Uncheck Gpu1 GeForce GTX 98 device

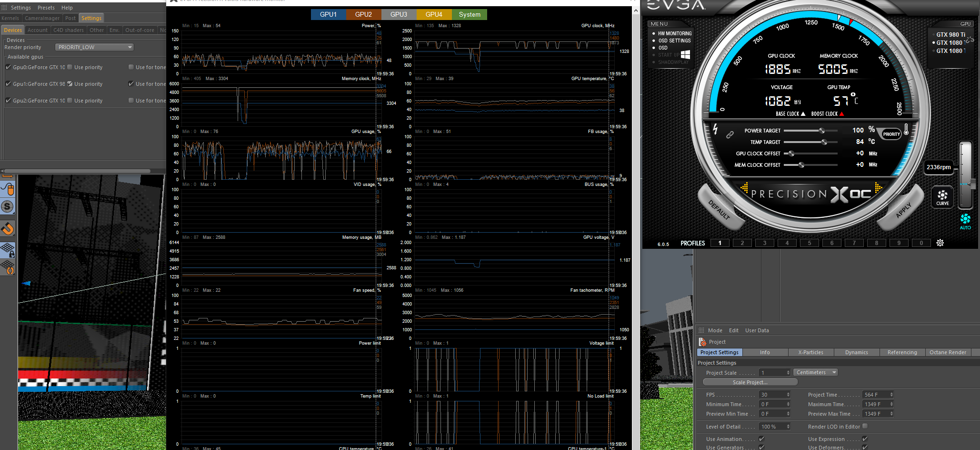[x=8, y=84]
